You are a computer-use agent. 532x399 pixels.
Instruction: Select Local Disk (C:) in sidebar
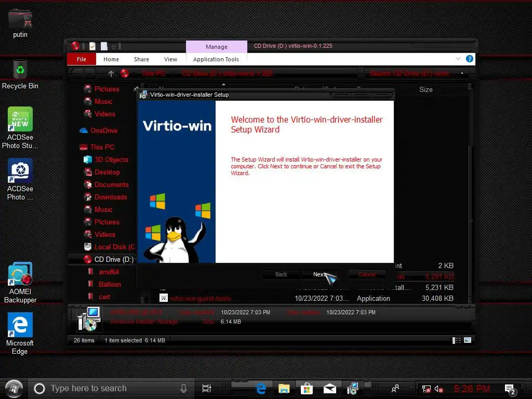pos(114,247)
